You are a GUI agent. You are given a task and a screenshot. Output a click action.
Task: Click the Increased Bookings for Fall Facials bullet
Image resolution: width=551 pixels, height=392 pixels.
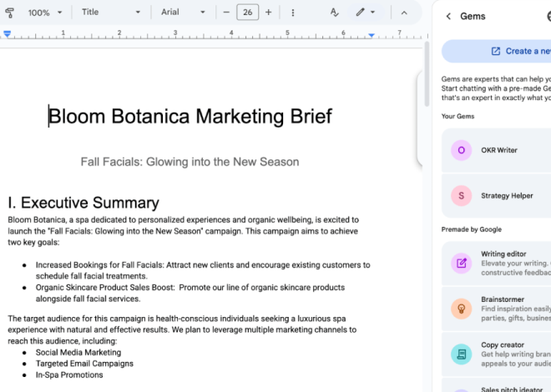click(x=203, y=270)
